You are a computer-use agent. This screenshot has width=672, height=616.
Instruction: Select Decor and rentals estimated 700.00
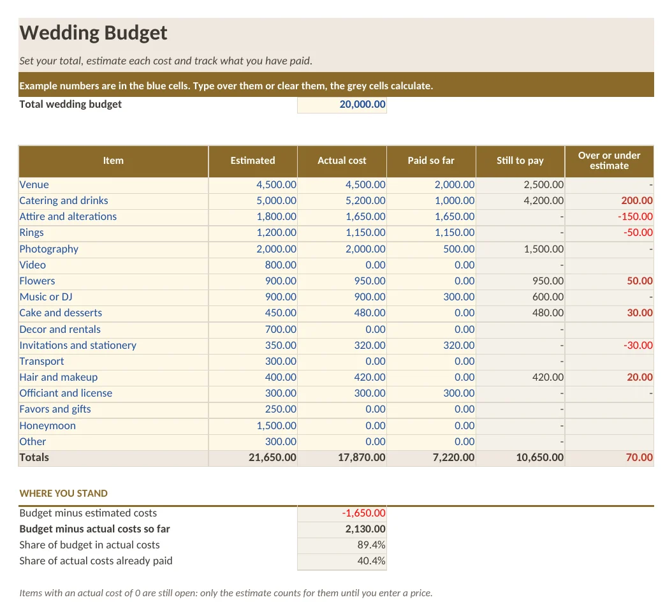(253, 330)
